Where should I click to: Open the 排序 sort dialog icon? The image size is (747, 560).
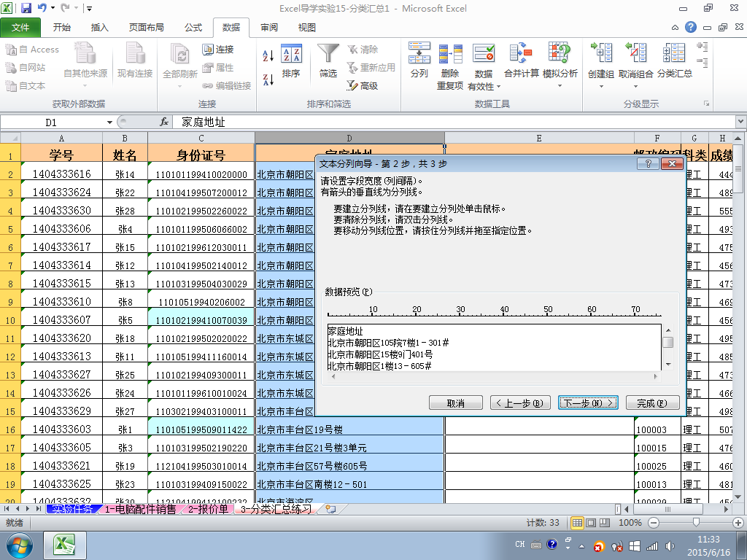[291, 61]
